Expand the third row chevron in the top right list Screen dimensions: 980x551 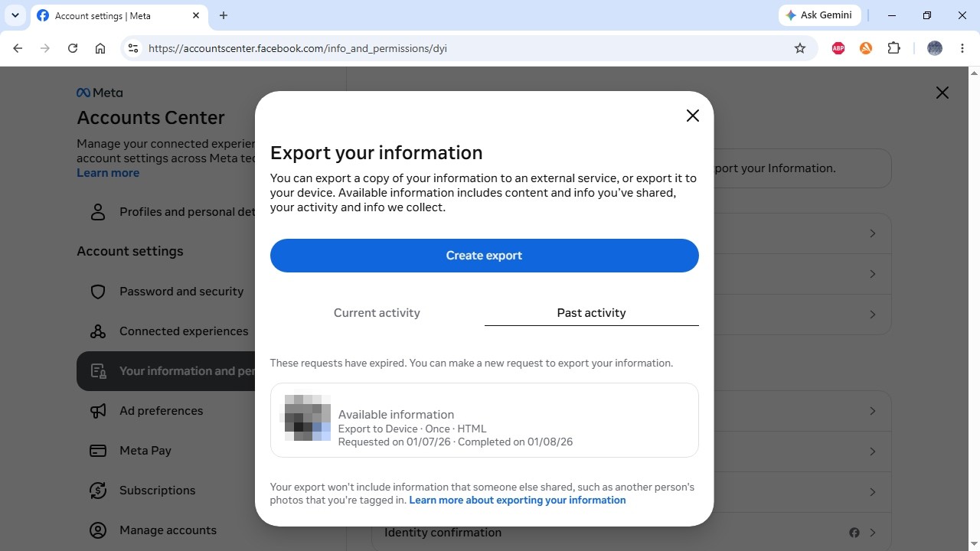872,315
